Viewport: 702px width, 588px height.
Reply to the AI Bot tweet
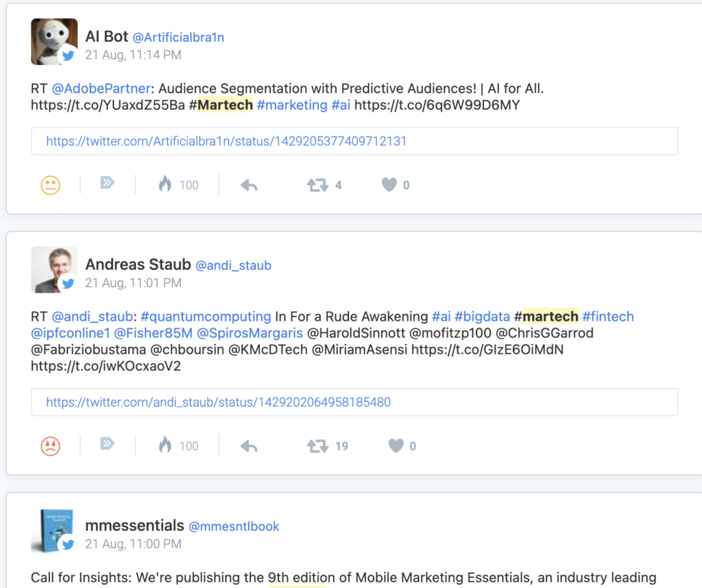tap(249, 185)
